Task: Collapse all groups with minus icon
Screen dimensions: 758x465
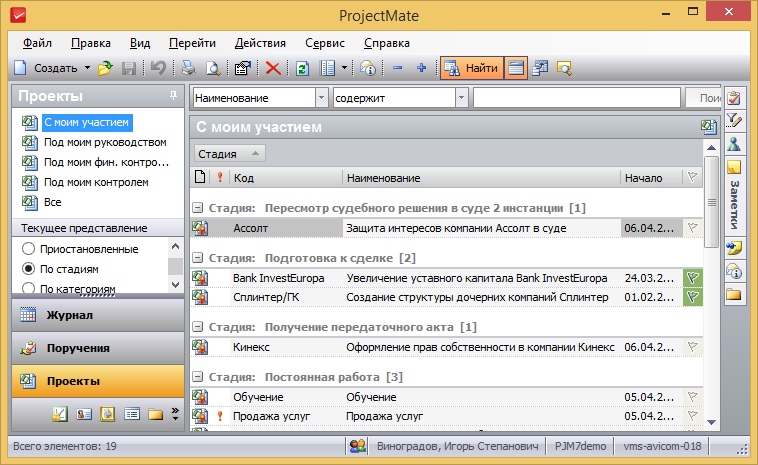Action: pyautogui.click(x=397, y=68)
